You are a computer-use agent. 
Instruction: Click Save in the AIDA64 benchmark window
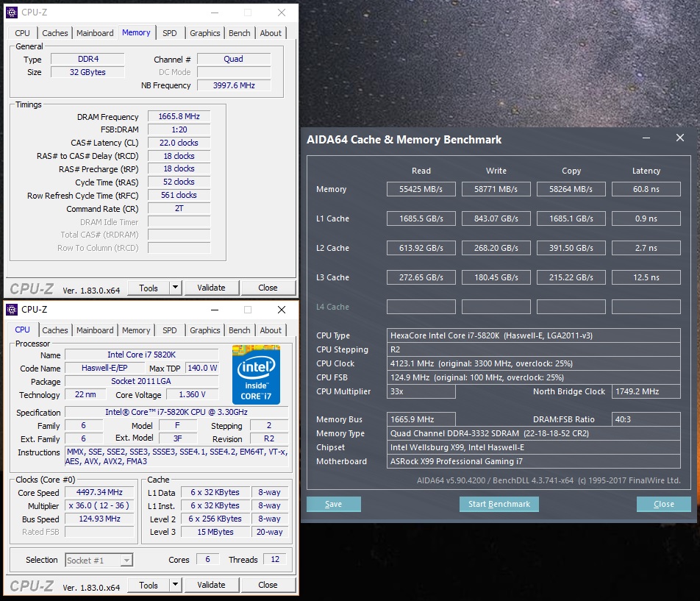[334, 504]
